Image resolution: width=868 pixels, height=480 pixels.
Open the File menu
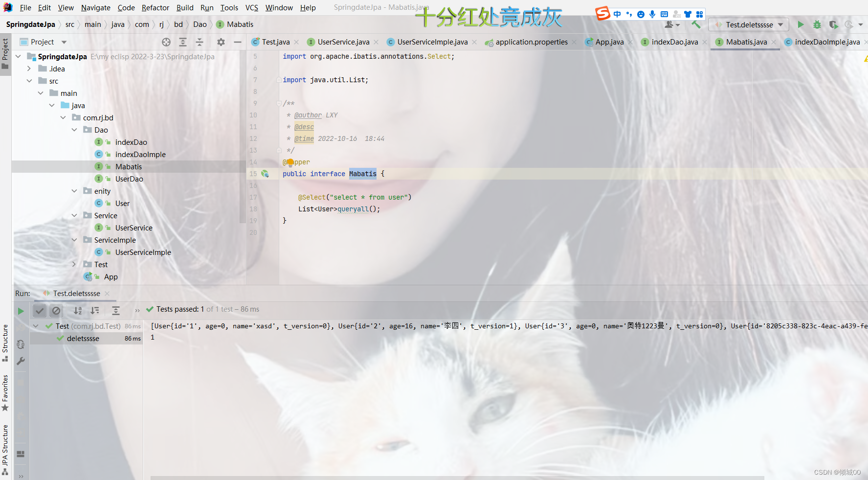click(25, 8)
